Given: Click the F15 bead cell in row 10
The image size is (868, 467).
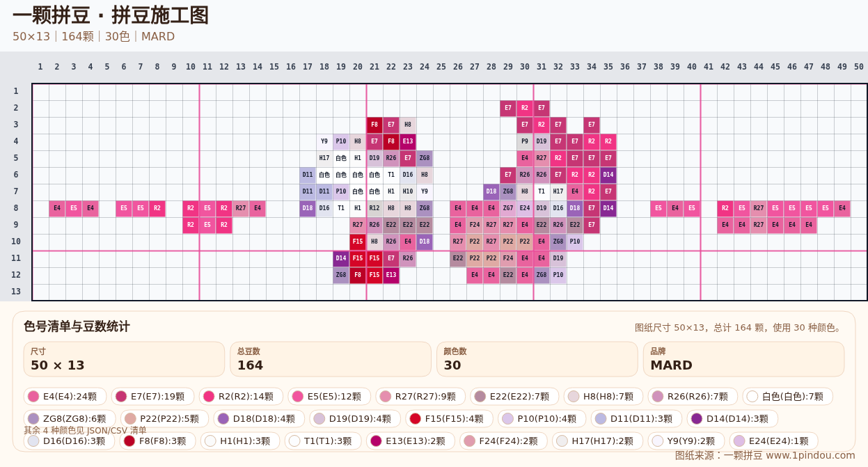Looking at the screenshot, I should click(358, 242).
